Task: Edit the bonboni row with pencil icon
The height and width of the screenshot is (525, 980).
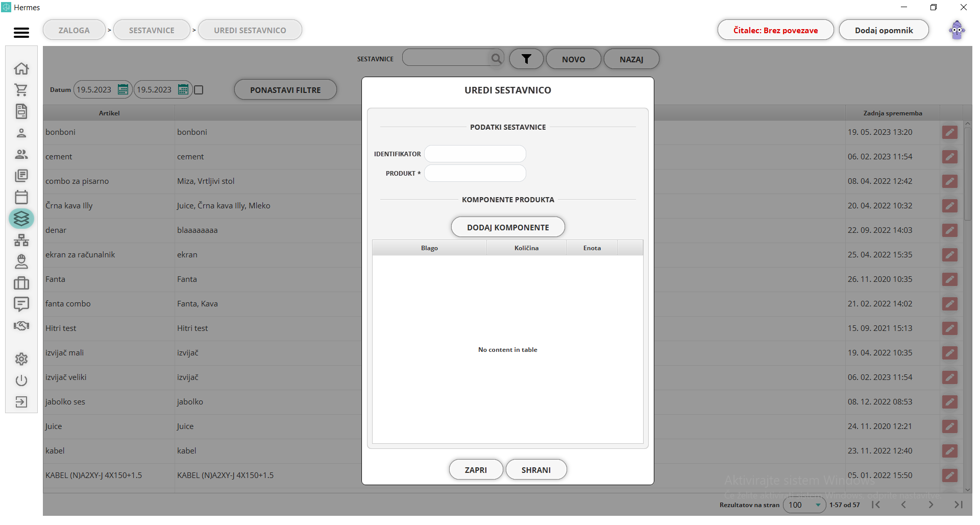Action: tap(950, 132)
